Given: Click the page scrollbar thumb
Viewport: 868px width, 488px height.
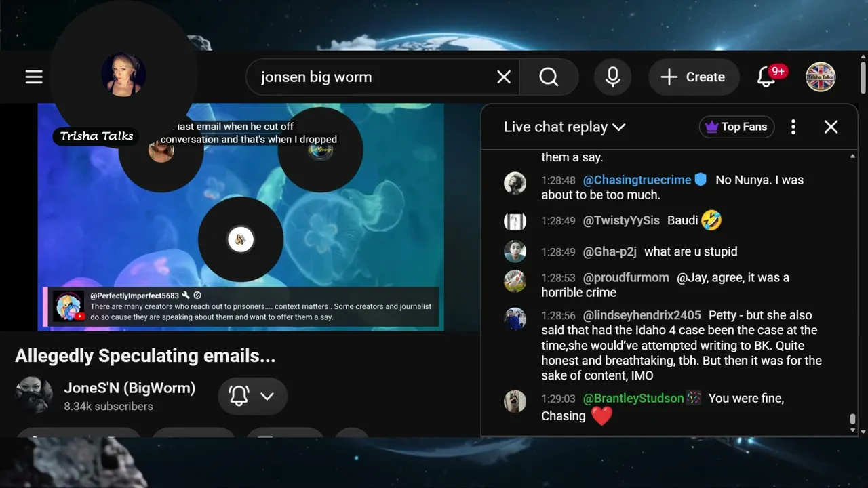Looking at the screenshot, I should pyautogui.click(x=863, y=79).
